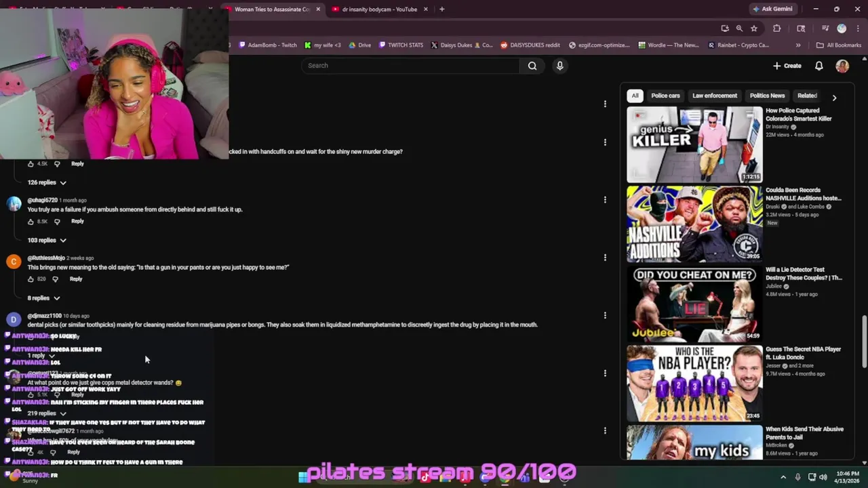Like the comment with 4.5K likes
Screen dimensions: 868x488
coord(31,164)
